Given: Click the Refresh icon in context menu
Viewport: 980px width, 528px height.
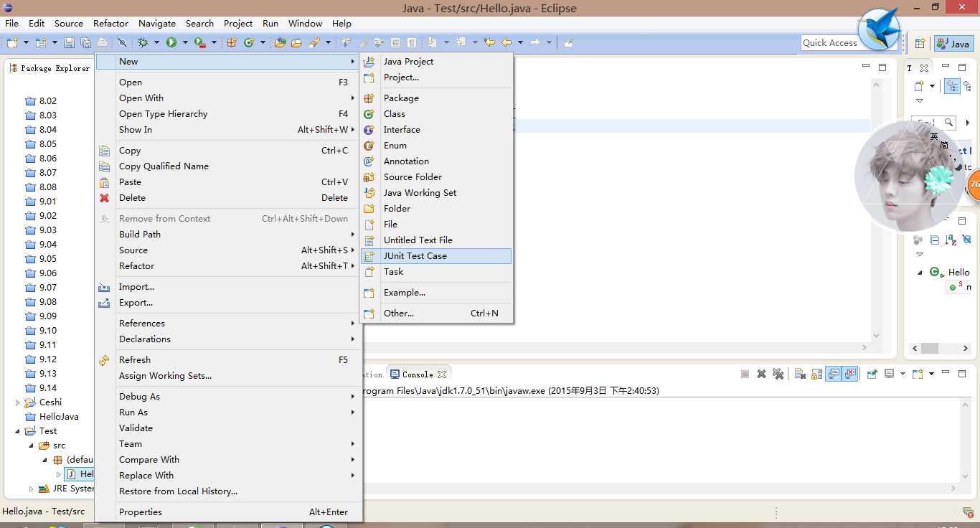Looking at the screenshot, I should coord(104,360).
